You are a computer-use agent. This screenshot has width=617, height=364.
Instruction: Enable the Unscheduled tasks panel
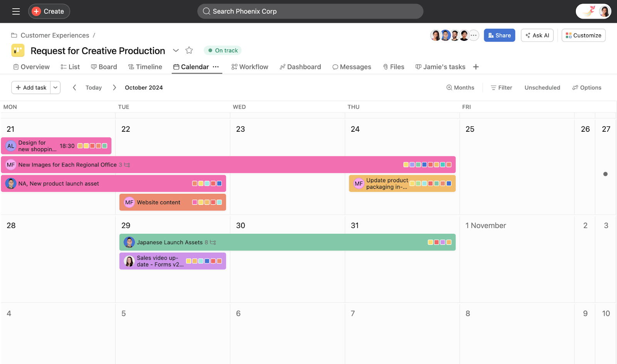542,87
